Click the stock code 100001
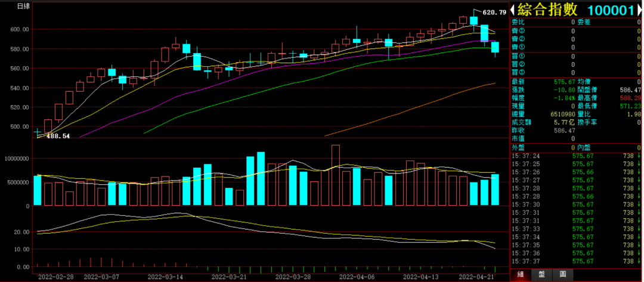The image size is (644, 282). click(x=611, y=10)
